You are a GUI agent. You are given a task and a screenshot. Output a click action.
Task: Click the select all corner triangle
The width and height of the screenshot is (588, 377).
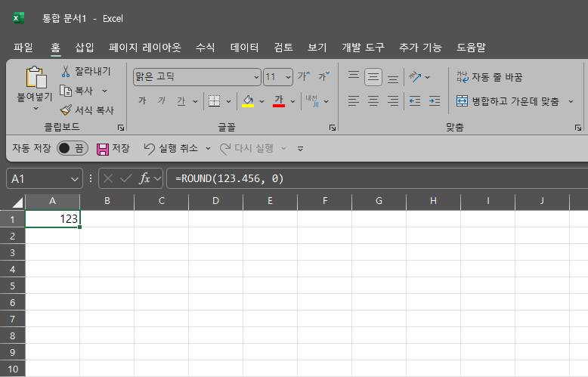[17, 202]
